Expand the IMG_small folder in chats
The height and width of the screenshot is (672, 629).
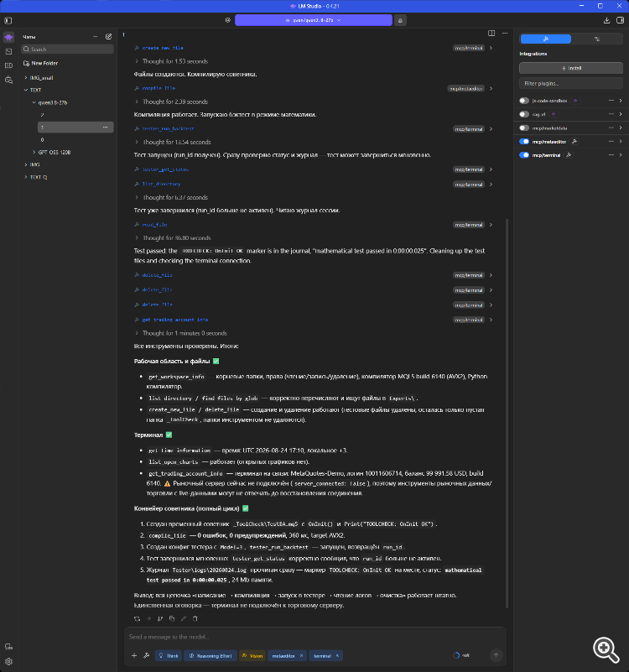(x=41, y=78)
